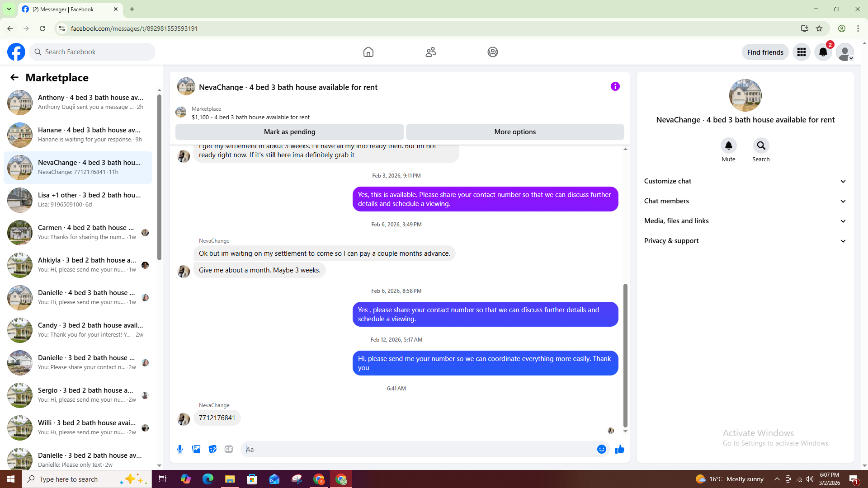Attach a photo or file
868x488 pixels.
click(196, 449)
